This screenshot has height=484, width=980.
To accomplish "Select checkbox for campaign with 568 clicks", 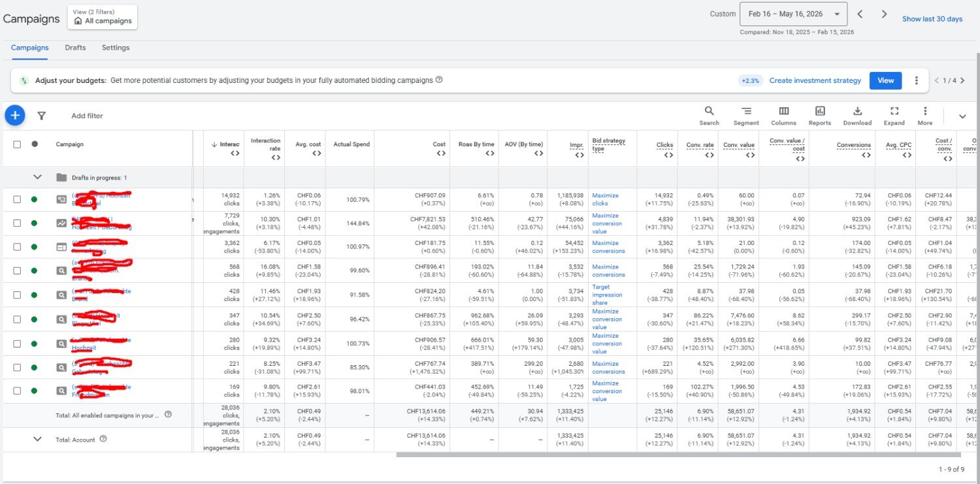I will [18, 270].
